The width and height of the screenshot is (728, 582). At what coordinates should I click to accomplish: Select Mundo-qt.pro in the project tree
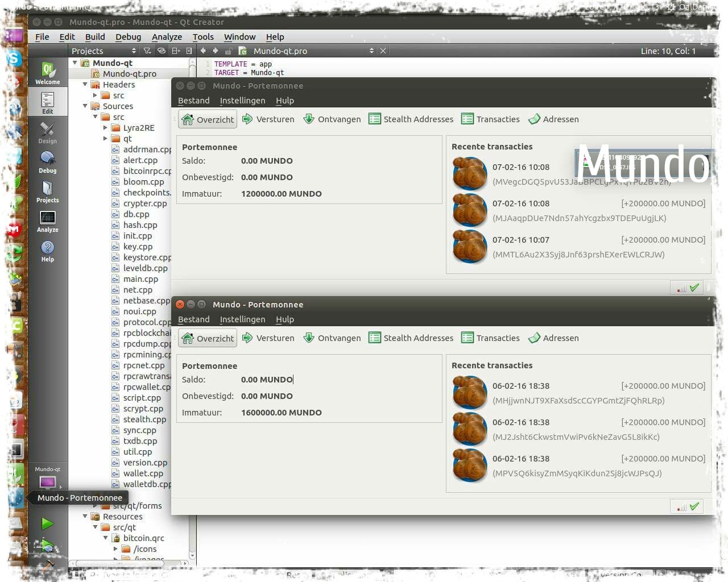point(130,73)
